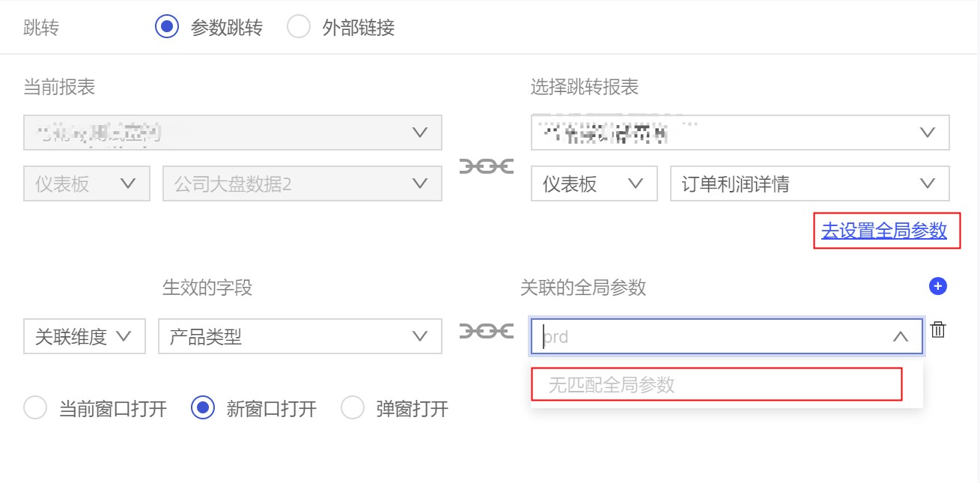This screenshot has width=980, height=483.
Task: Select the 参数跳转 radio option
Action: tap(166, 28)
